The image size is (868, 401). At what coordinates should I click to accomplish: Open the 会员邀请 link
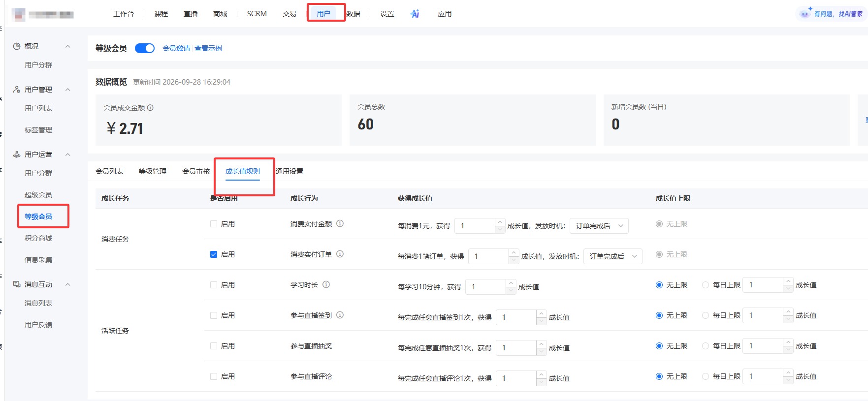176,48
